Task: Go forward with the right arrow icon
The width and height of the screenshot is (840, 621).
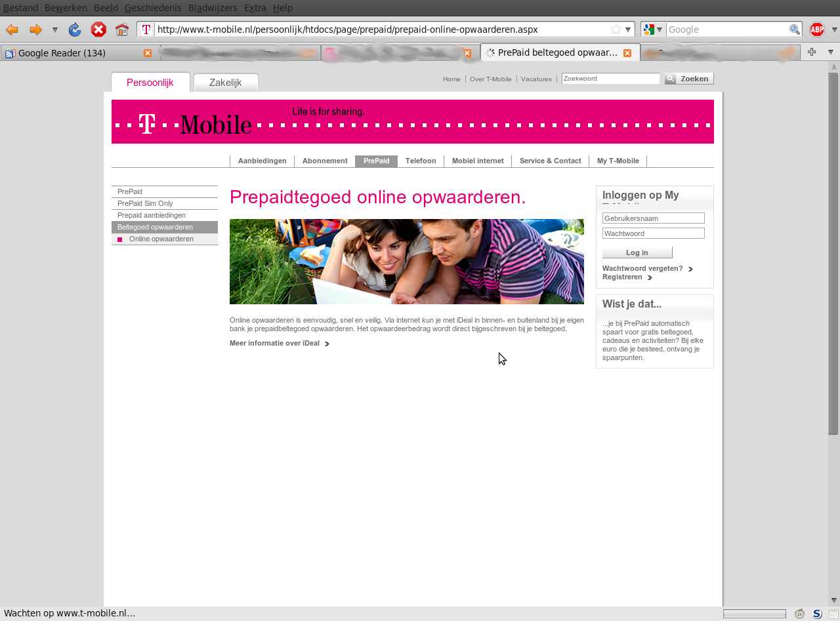Action: [37, 30]
